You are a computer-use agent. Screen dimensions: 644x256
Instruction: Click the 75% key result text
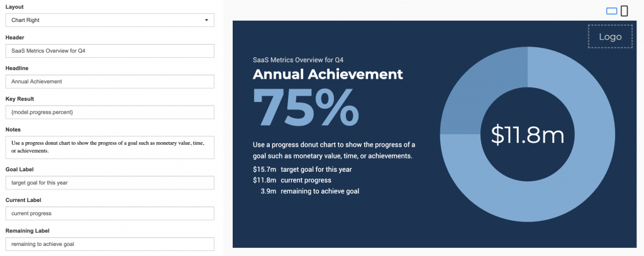pos(306,107)
